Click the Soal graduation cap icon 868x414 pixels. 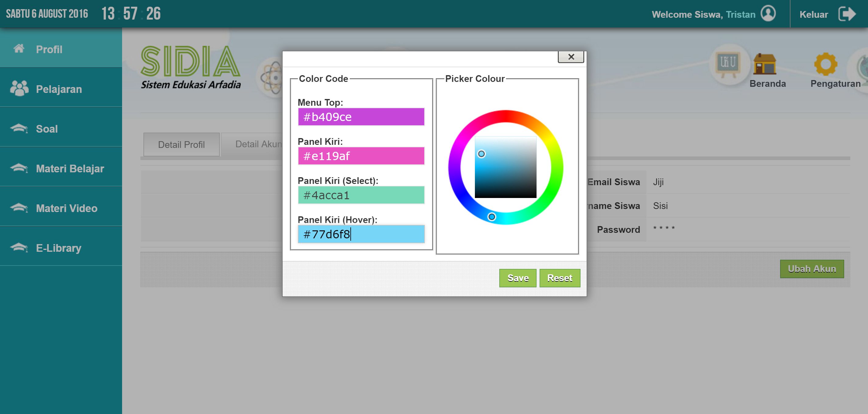tap(19, 128)
